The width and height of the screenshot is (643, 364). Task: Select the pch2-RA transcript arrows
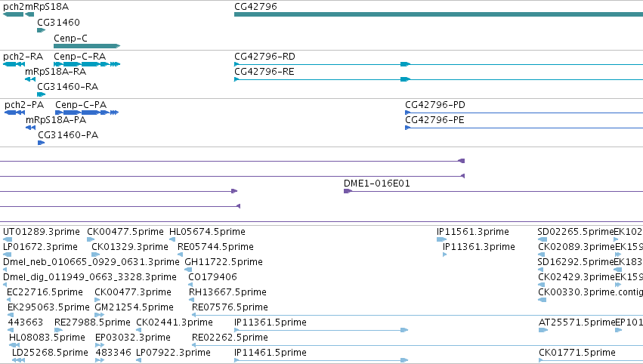click(x=14, y=64)
